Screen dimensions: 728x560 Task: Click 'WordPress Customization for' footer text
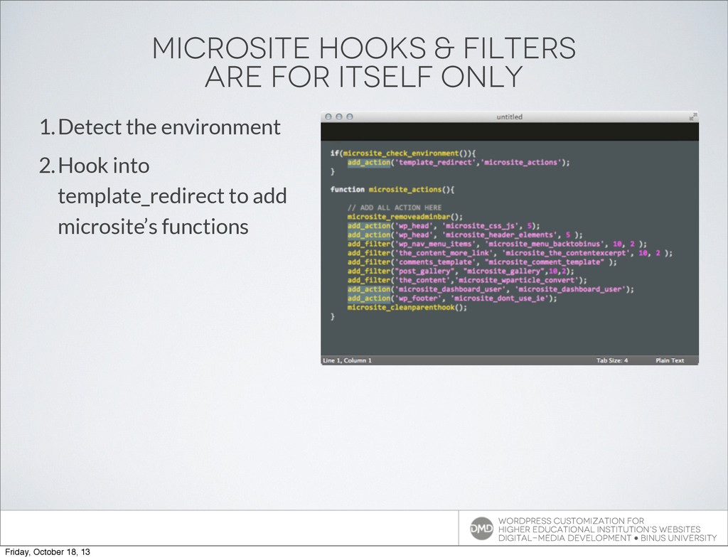click(571, 521)
